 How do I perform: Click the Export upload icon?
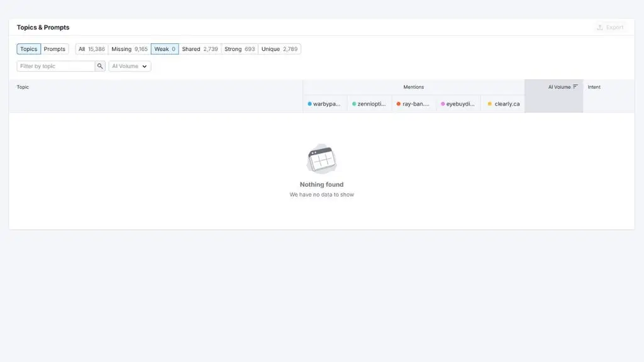click(599, 28)
